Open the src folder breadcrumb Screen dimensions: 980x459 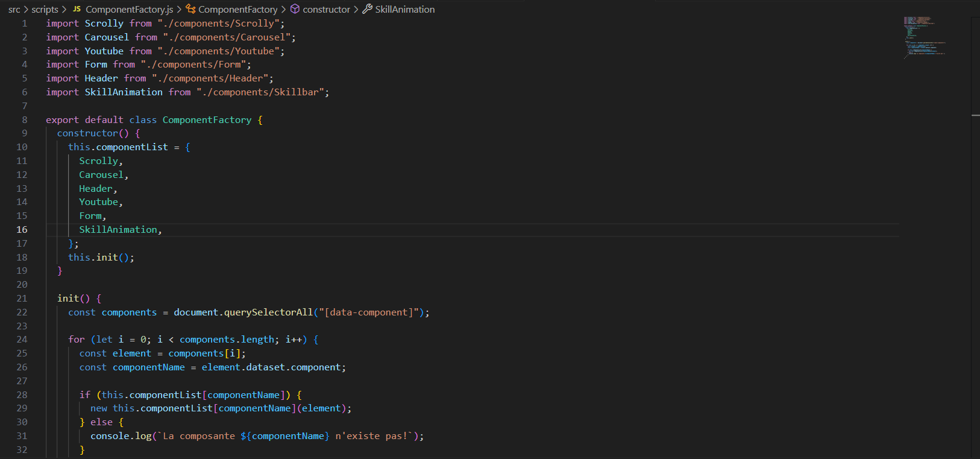[x=14, y=10]
